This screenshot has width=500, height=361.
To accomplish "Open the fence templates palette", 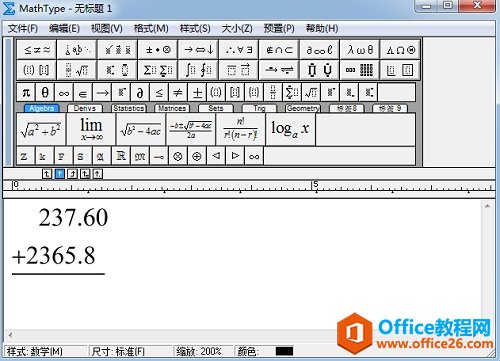I will (37, 70).
